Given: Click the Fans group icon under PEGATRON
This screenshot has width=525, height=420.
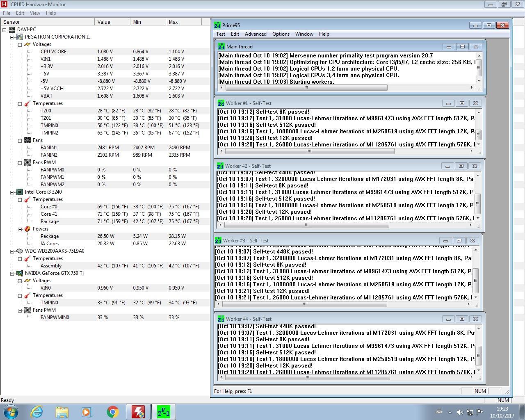Looking at the screenshot, I should tap(27, 140).
